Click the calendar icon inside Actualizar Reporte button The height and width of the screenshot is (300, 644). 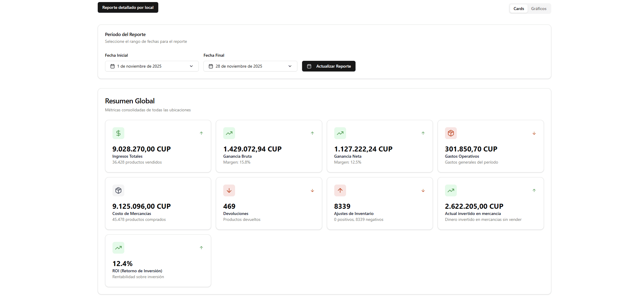[x=309, y=66]
